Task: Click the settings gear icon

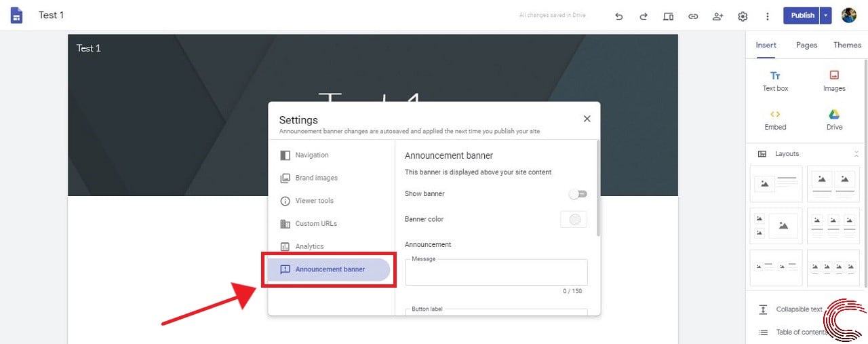Action: point(743,16)
